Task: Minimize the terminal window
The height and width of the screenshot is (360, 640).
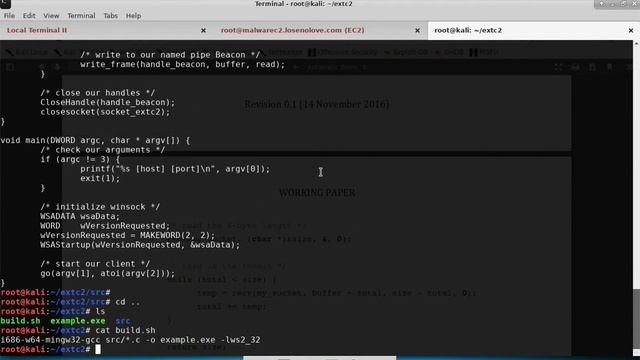Action: [x=612, y=4]
